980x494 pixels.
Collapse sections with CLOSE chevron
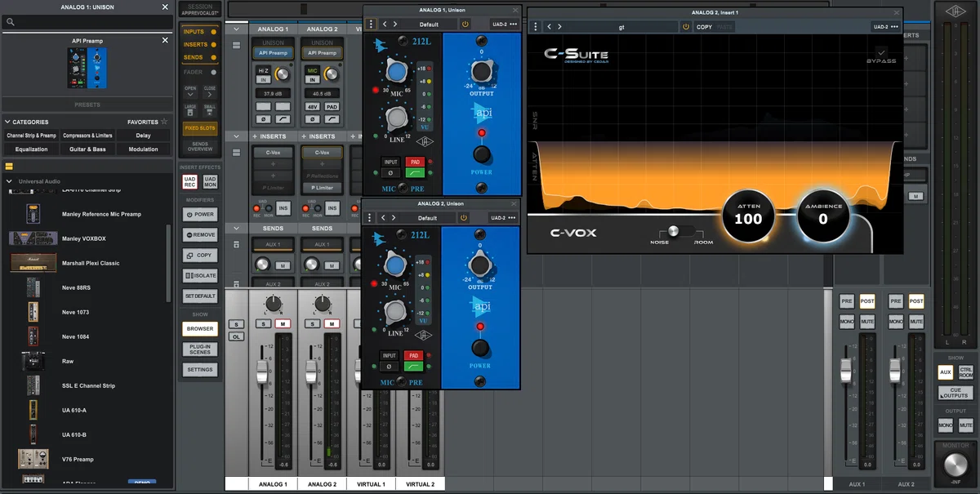[x=210, y=92]
